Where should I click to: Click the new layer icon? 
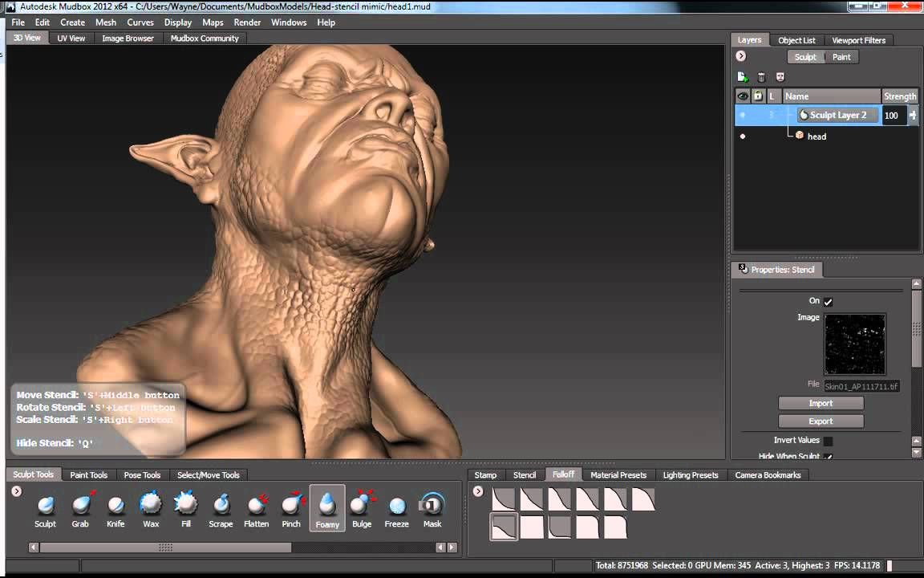point(743,77)
